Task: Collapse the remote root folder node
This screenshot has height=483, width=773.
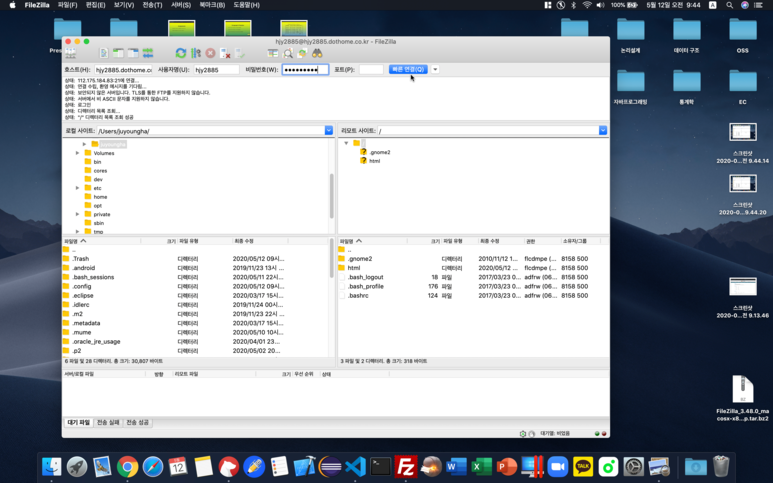Action: pyautogui.click(x=346, y=143)
